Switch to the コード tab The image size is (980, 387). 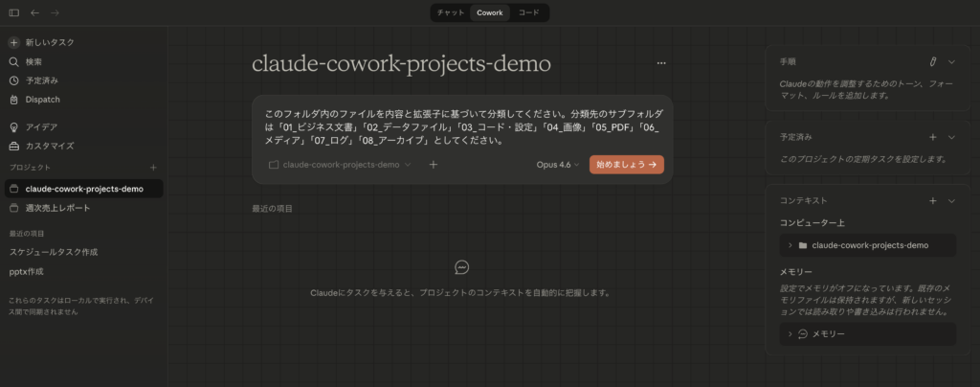click(x=528, y=12)
